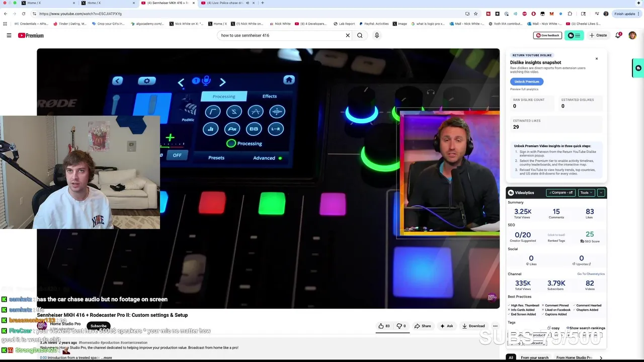Image resolution: width=644 pixels, height=362 pixels.
Task: Open the browser Extensions puzzle icon
Action: coord(570,14)
